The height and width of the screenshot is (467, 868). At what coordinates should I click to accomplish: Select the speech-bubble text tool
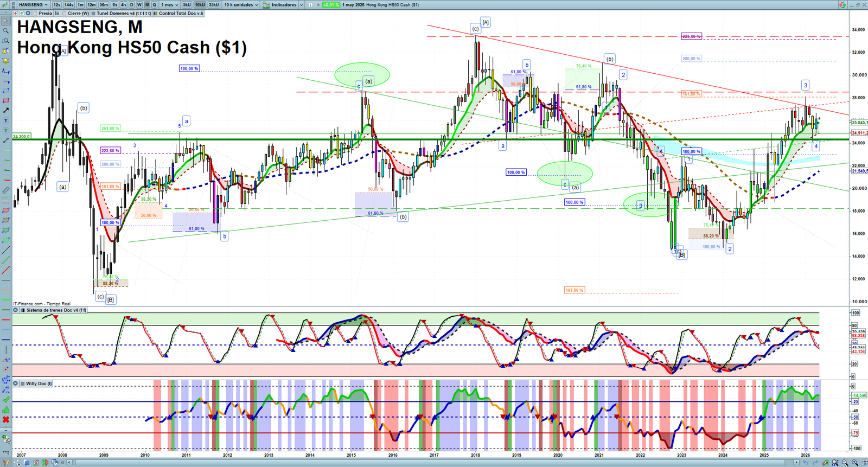pyautogui.click(x=6, y=130)
